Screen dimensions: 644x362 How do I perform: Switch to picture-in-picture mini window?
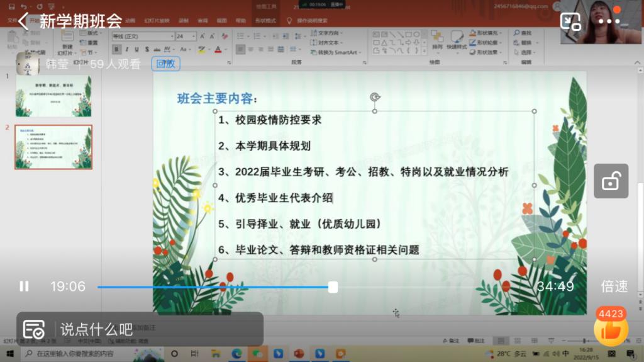tap(570, 21)
